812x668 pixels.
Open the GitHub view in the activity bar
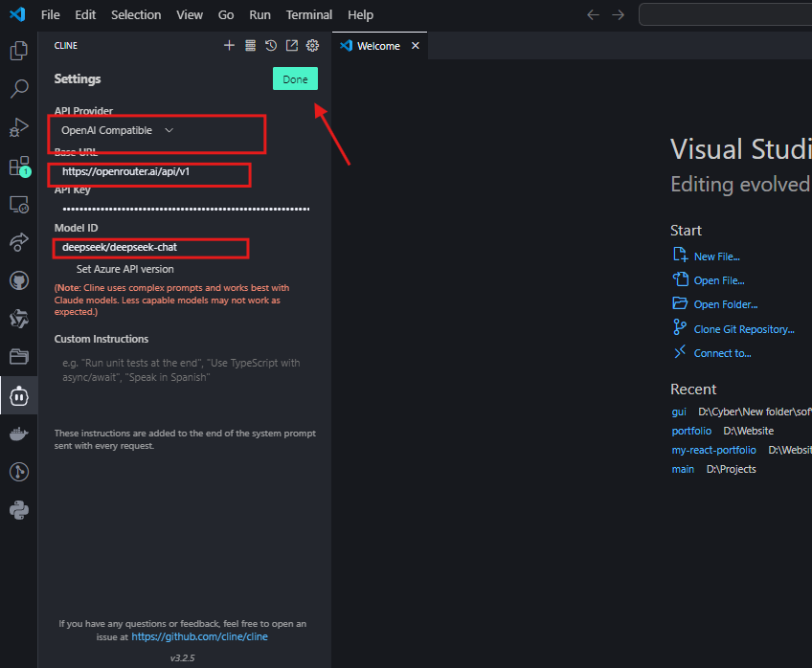pos(18,281)
